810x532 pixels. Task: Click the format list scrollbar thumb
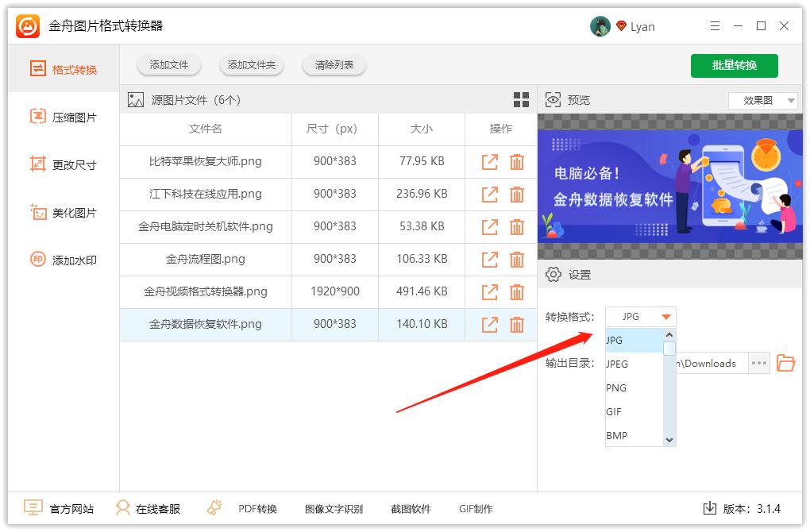click(669, 349)
